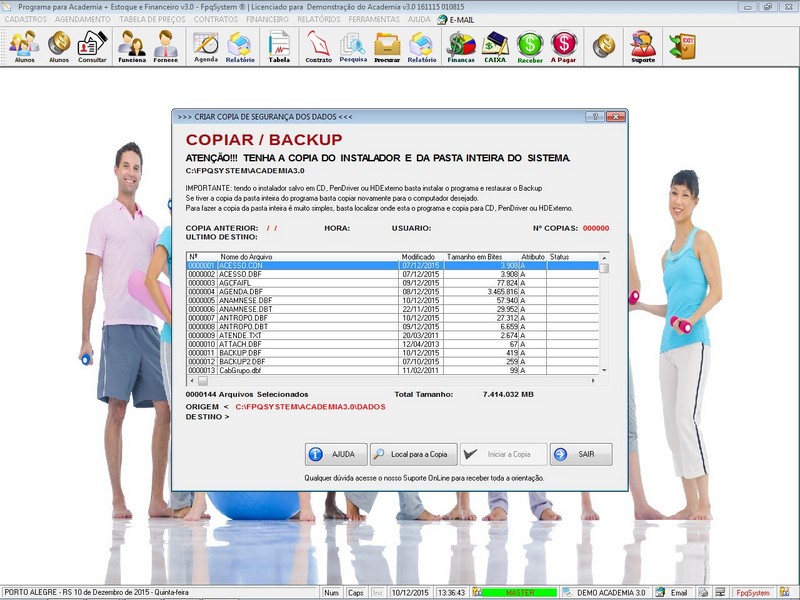Select the CabGrupo.dbf file row
800x600 pixels.
[392, 370]
